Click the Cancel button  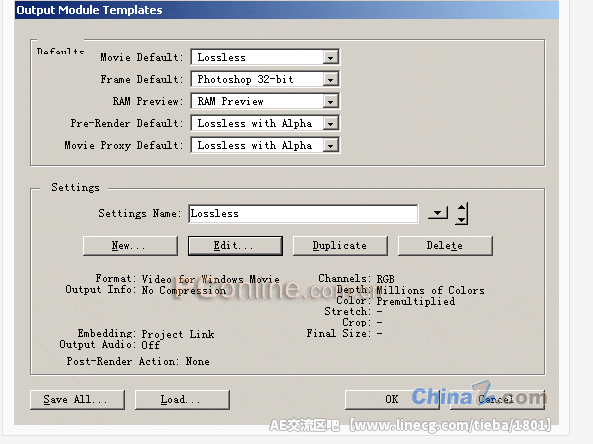point(497,400)
